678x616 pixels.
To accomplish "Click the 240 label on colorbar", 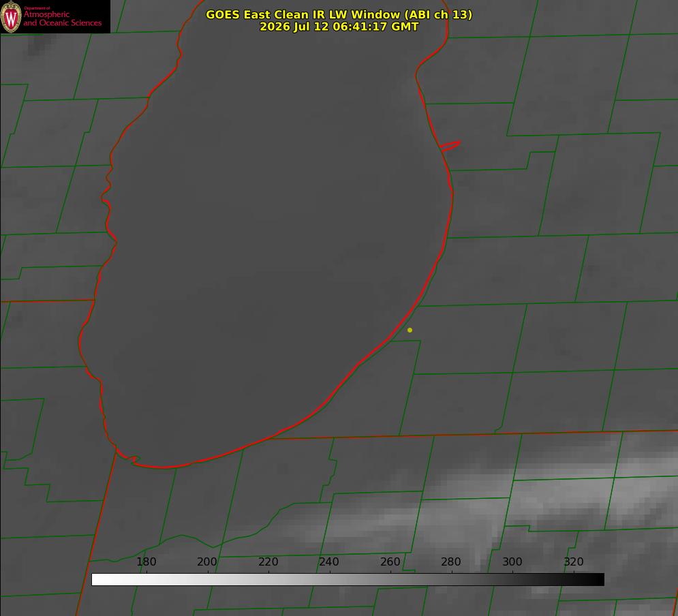I will pyautogui.click(x=329, y=561).
